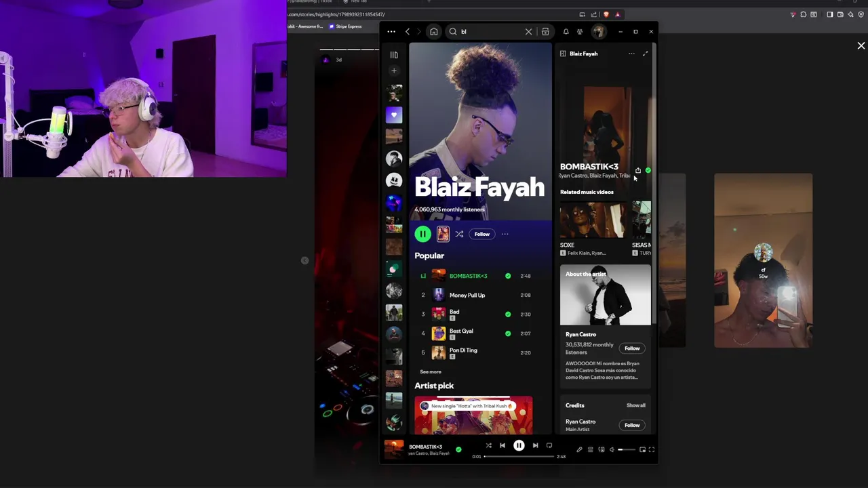The height and width of the screenshot is (488, 868).
Task: Open the artist page current track thumbnail
Action: pyautogui.click(x=443, y=234)
